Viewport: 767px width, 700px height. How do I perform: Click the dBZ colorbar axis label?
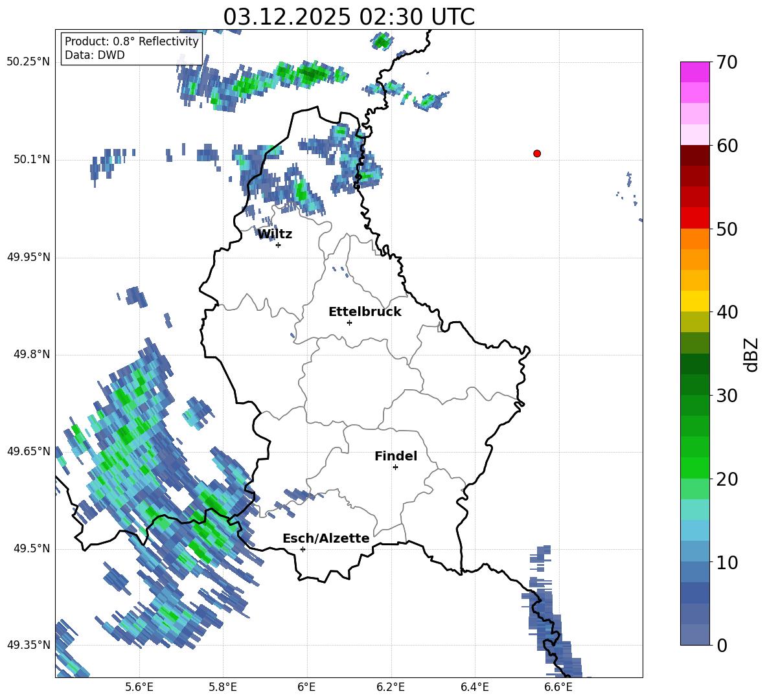752,354
